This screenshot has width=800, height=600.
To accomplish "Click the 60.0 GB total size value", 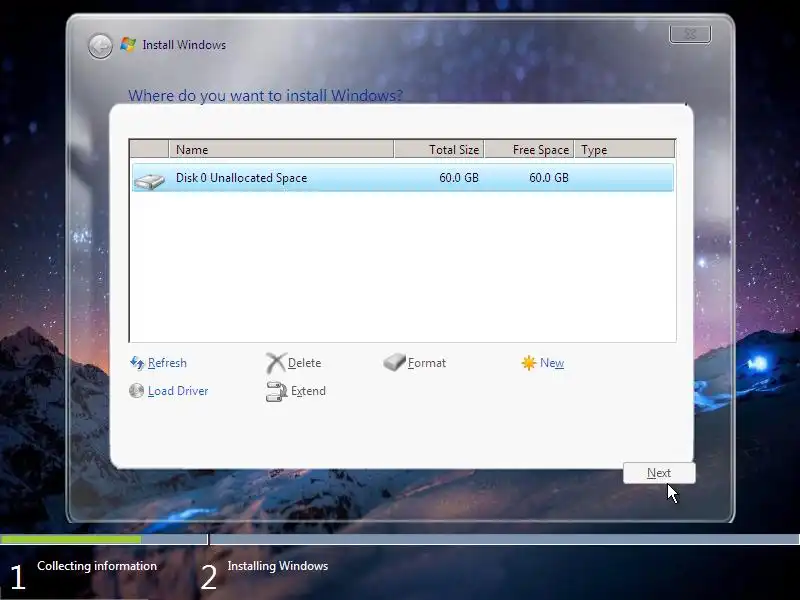I will click(x=459, y=178).
